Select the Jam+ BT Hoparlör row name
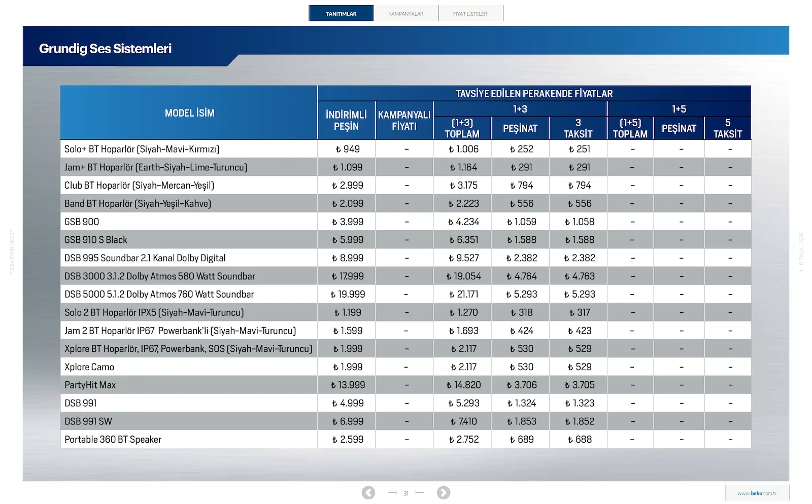The width and height of the screenshot is (812, 504). pos(156,167)
